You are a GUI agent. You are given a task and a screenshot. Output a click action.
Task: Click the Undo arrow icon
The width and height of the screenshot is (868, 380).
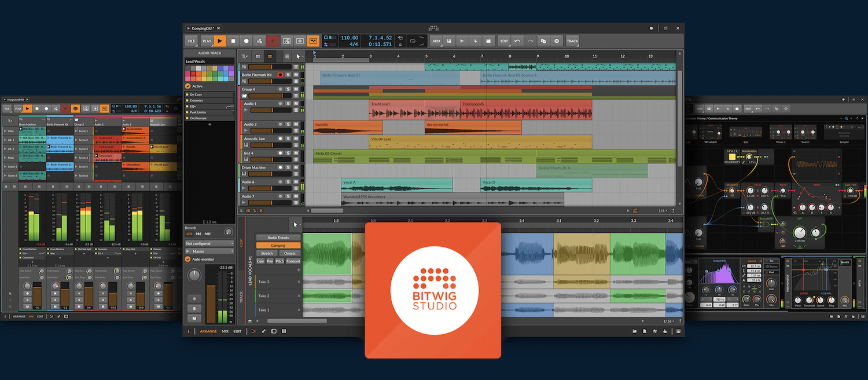(x=517, y=41)
